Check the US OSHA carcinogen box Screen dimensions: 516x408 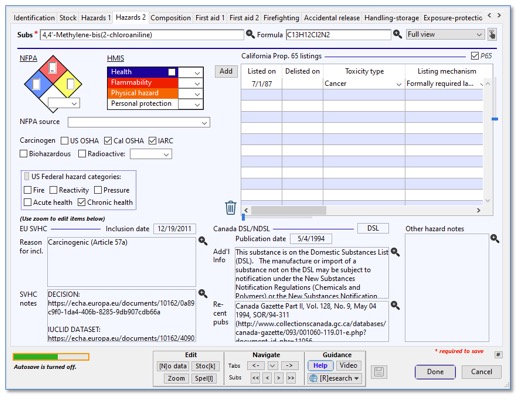pos(65,141)
